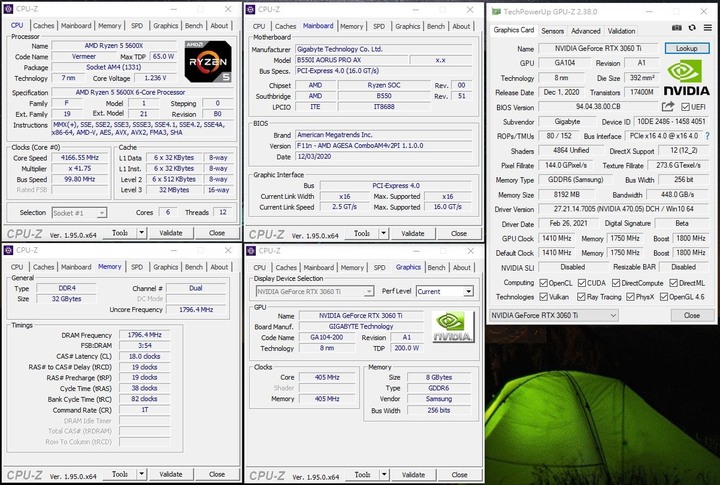Screen dimensions: 720x485
Task: Share the BIOS with the export icon
Action: [668, 107]
